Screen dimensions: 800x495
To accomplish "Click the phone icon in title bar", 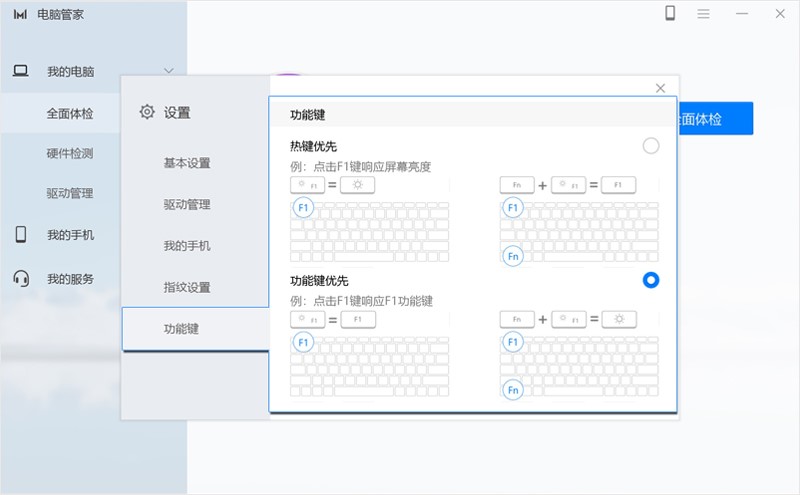I will [670, 13].
